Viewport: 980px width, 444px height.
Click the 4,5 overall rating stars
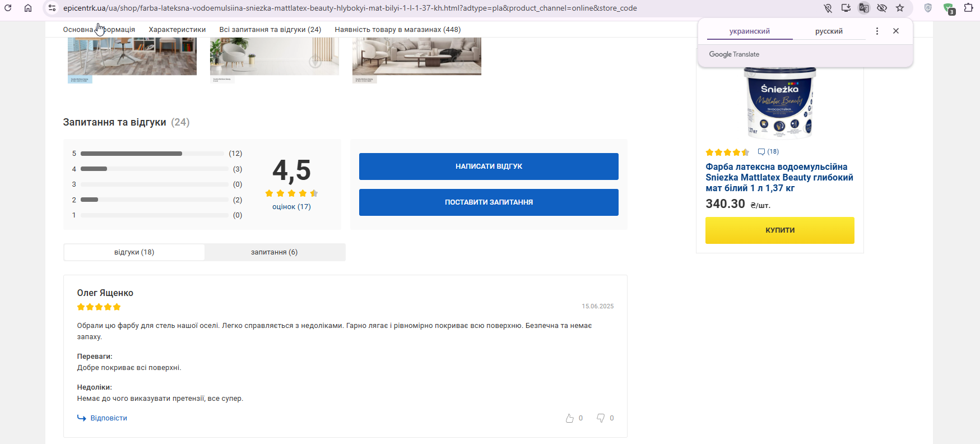pyautogui.click(x=291, y=193)
